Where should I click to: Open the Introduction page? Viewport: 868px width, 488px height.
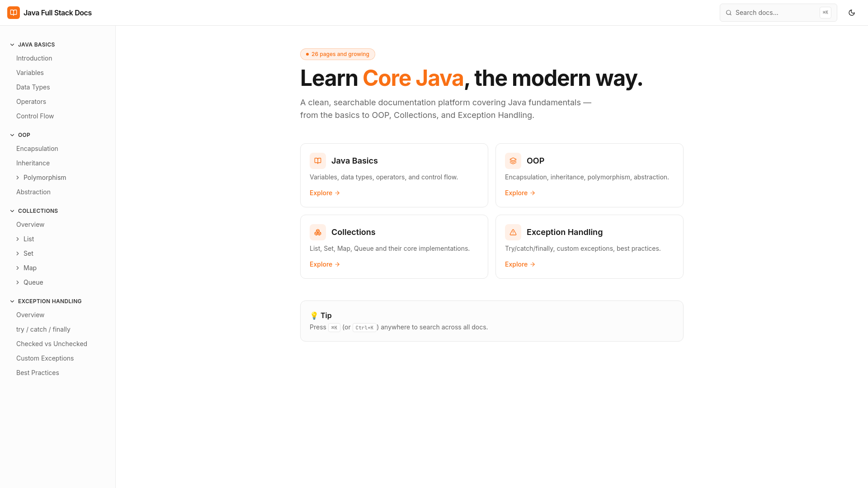pos(34,58)
